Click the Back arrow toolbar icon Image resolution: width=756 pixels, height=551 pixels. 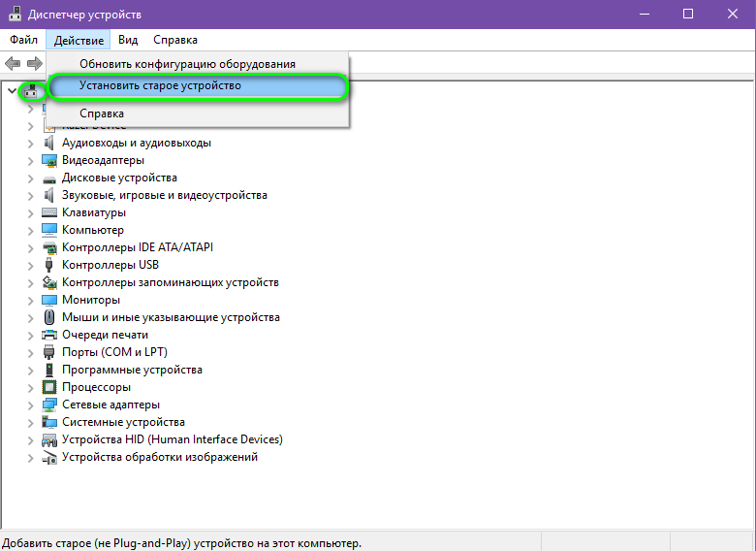coord(13,63)
